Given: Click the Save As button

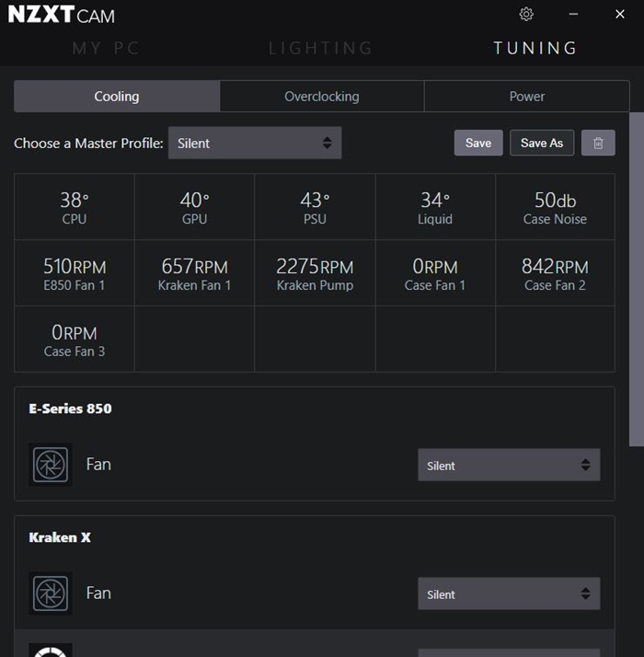Looking at the screenshot, I should pyautogui.click(x=542, y=143).
